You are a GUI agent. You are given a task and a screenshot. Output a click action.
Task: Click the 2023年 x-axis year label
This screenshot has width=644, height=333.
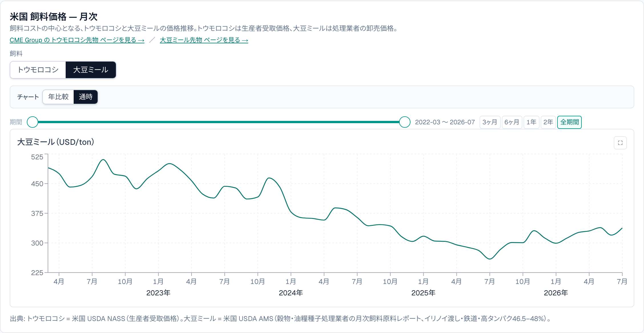pos(158,293)
